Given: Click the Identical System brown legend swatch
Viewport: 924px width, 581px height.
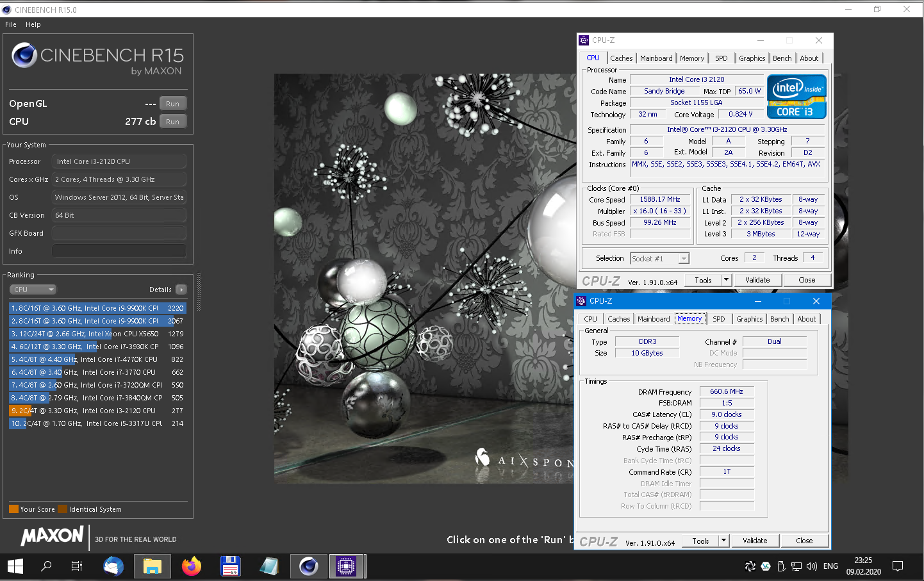Looking at the screenshot, I should click(62, 509).
